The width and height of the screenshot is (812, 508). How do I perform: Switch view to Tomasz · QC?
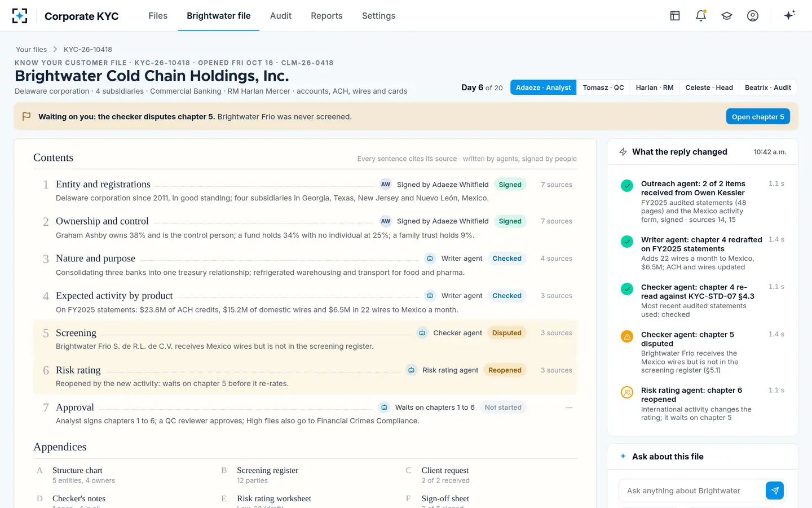[x=603, y=87]
